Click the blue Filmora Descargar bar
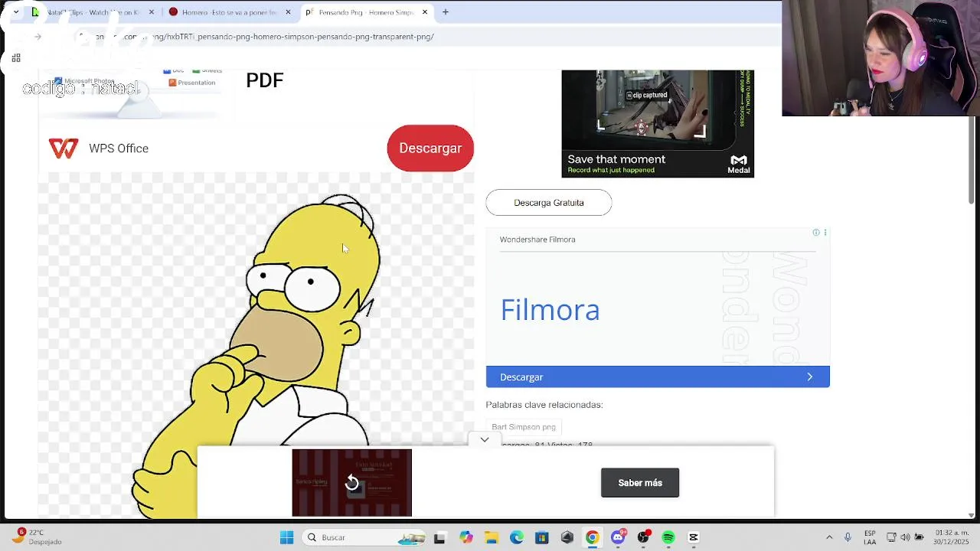 [x=658, y=377]
